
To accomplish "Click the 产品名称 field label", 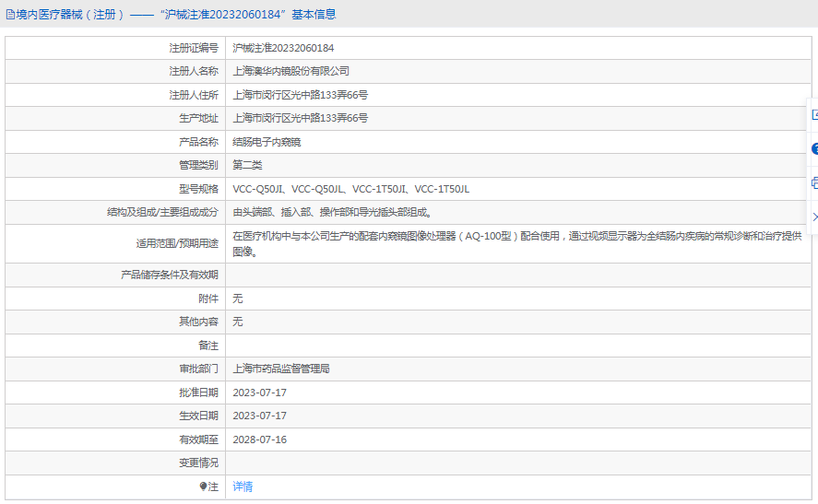I will [199, 142].
